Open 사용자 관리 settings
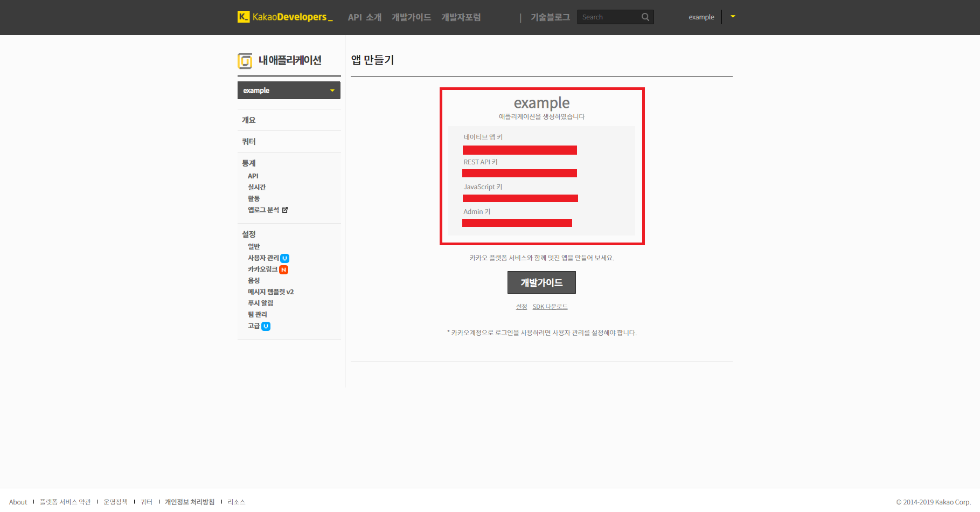 [263, 258]
